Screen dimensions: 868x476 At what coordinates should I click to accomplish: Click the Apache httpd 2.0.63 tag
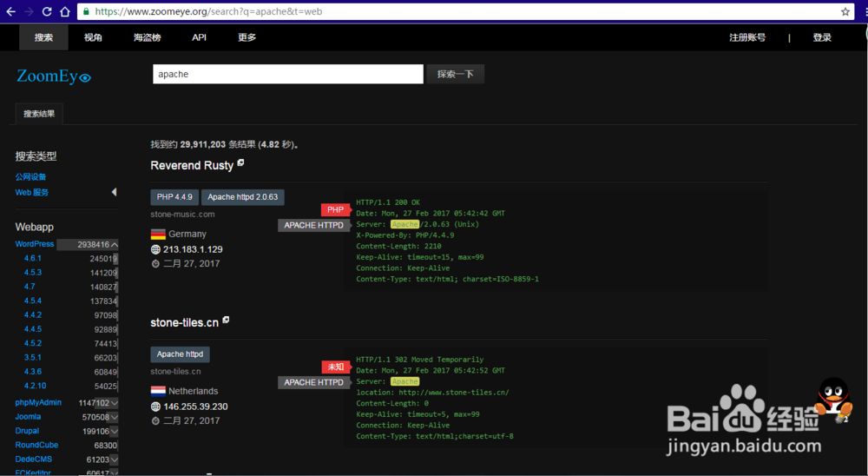tap(243, 197)
